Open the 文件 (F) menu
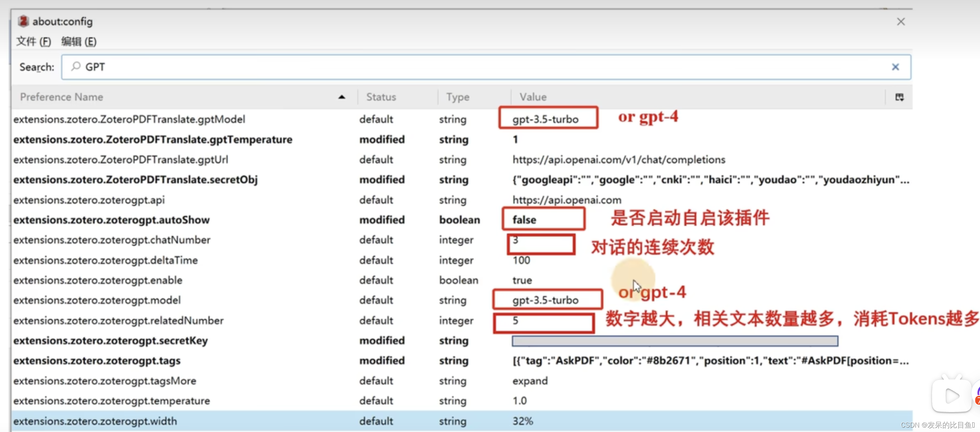980x432 pixels. (34, 41)
